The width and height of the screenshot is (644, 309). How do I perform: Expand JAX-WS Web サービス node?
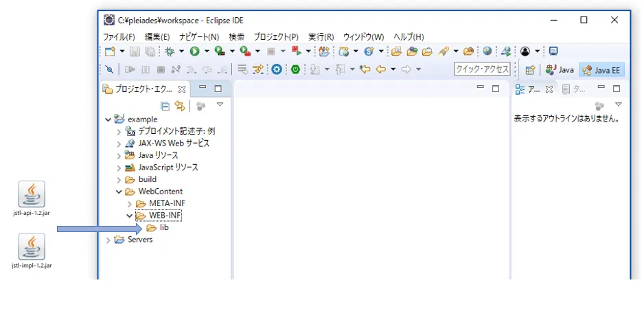(119, 144)
